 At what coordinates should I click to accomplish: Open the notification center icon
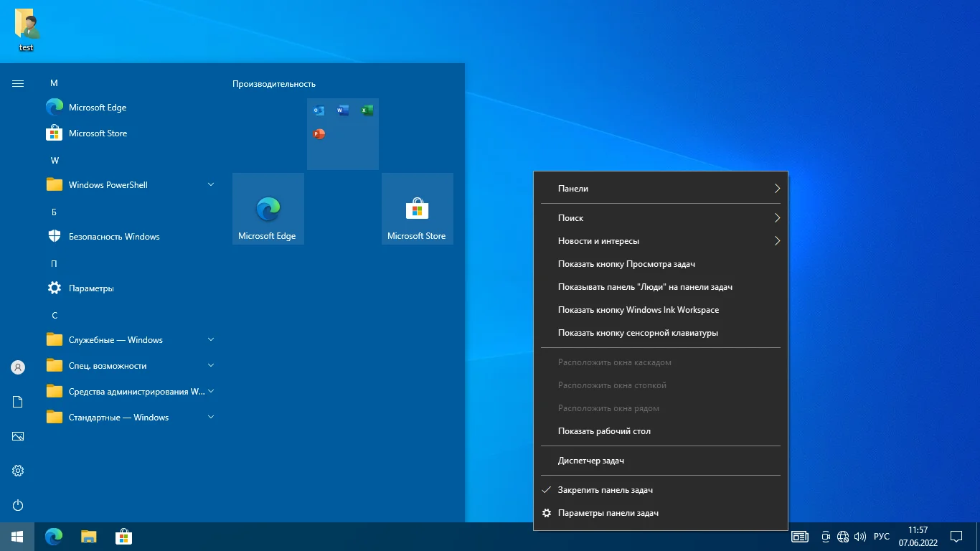[956, 537]
